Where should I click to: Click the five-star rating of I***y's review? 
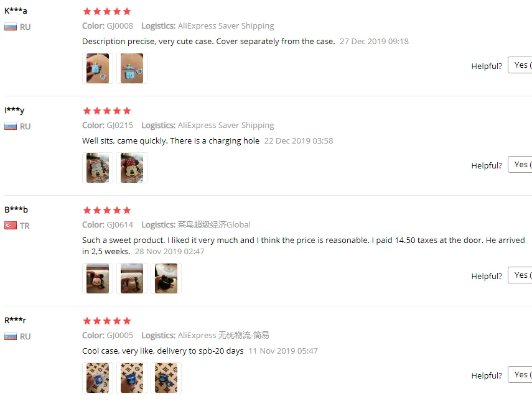107,111
